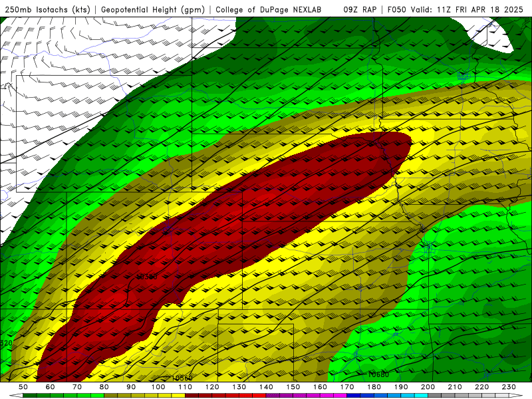532x399 pixels.
Task: Click the pure magenta swatch ending at 170
Action: [x=340, y=396]
